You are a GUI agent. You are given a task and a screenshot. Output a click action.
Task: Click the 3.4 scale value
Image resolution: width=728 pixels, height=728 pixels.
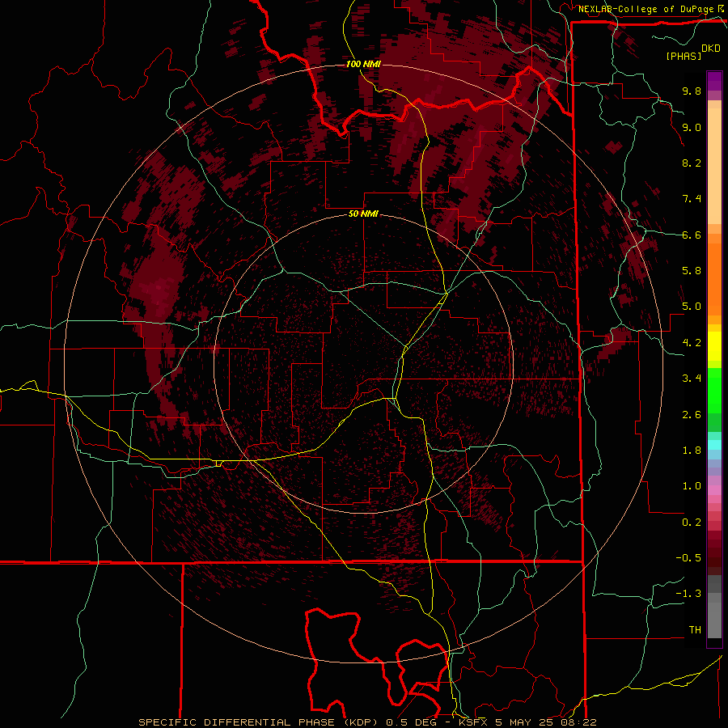pyautogui.click(x=692, y=379)
